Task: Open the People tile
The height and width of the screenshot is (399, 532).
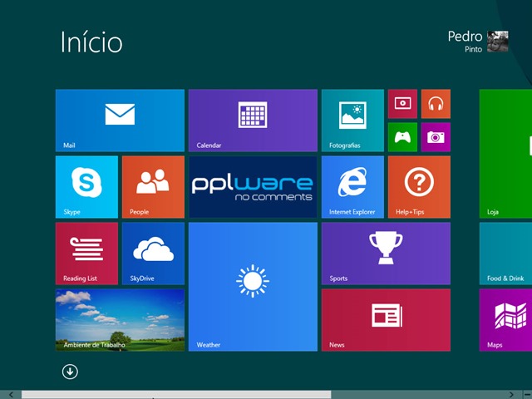Action: (x=153, y=187)
